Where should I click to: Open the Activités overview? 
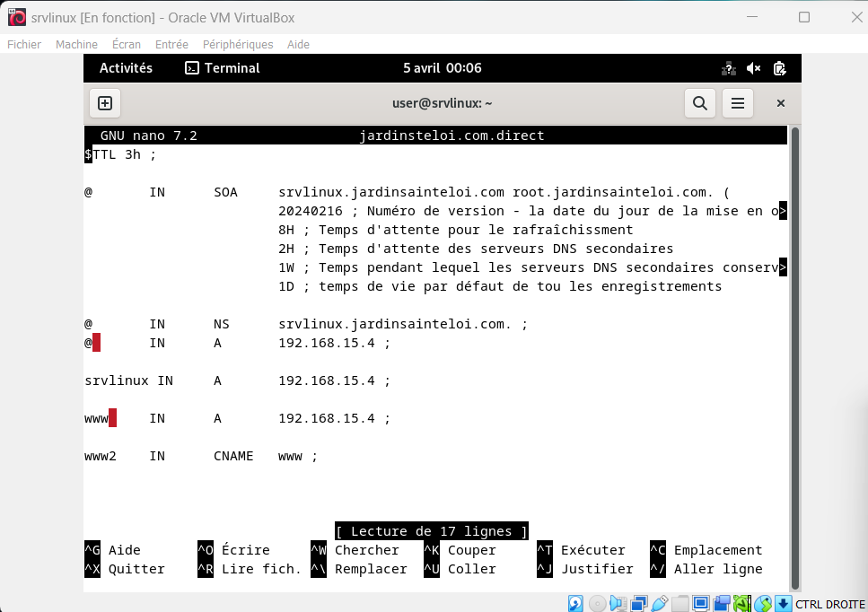pos(126,68)
